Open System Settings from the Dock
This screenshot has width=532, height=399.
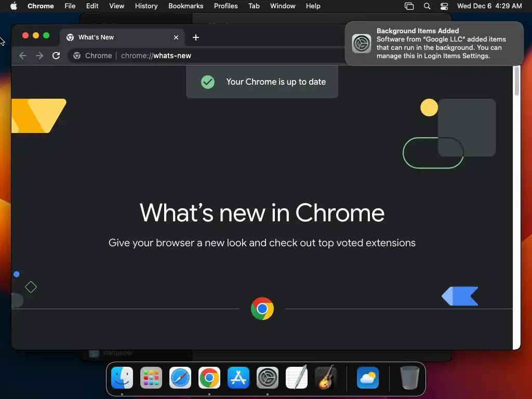pyautogui.click(x=268, y=378)
